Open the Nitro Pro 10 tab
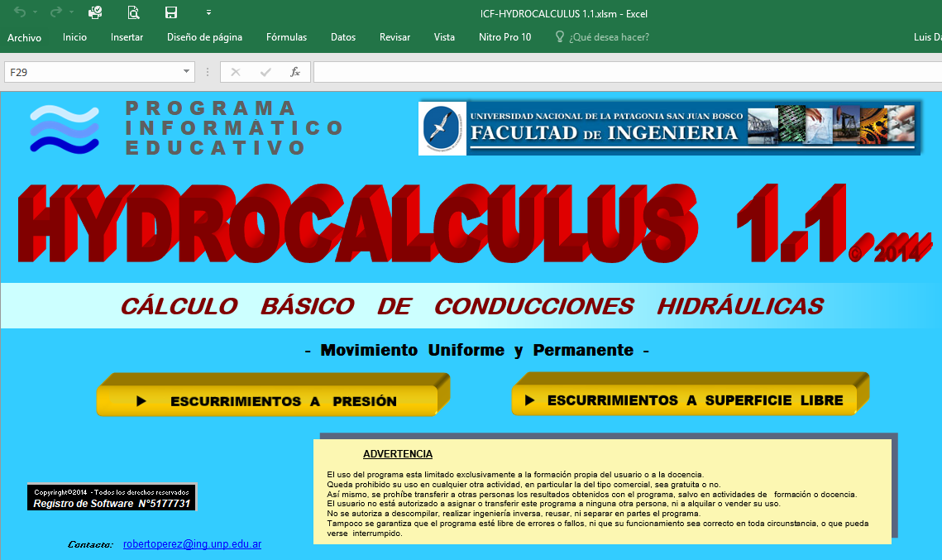 click(x=504, y=37)
